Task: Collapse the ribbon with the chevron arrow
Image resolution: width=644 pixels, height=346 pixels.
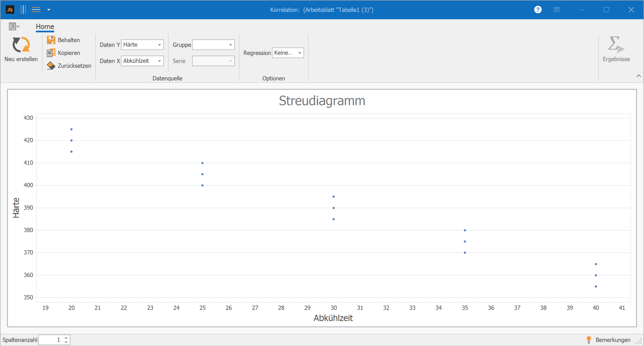Action: 638,76
